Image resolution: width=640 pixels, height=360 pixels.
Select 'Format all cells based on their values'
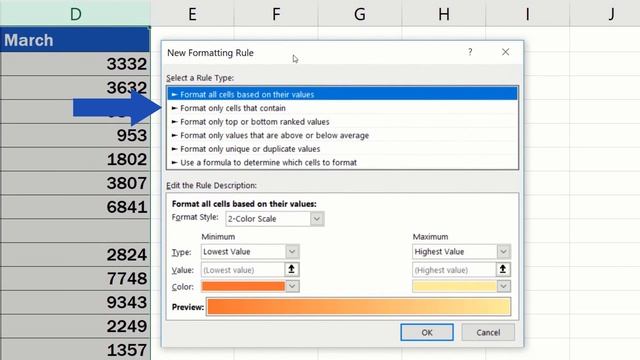(x=342, y=94)
